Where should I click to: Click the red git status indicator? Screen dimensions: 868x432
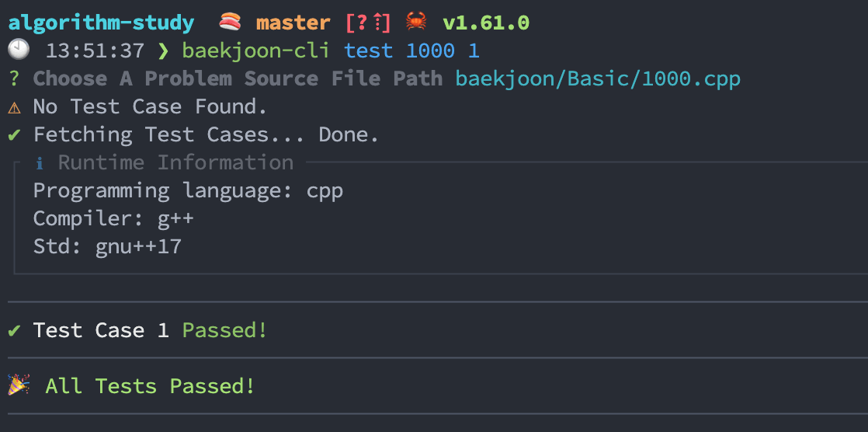(x=368, y=23)
